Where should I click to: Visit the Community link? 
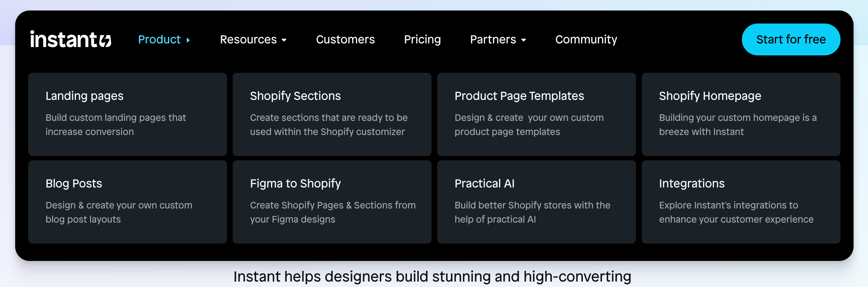pos(586,39)
